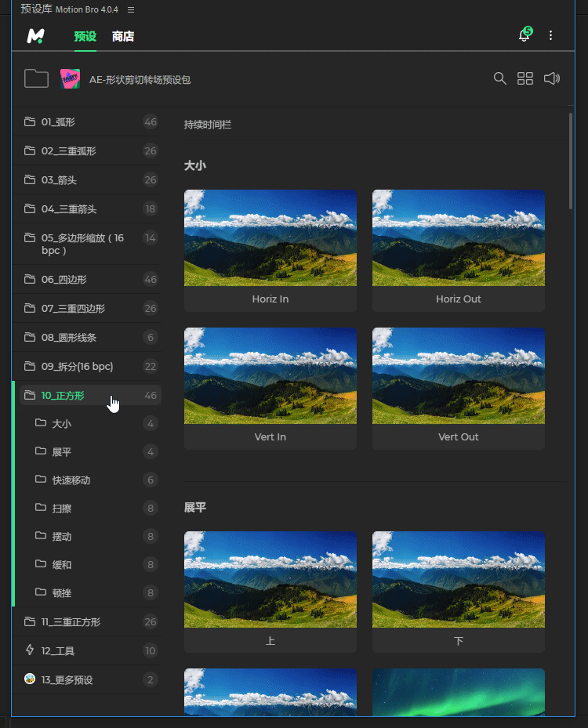Click the 大小 section heading
Image resolution: width=588 pixels, height=728 pixels.
click(195, 166)
